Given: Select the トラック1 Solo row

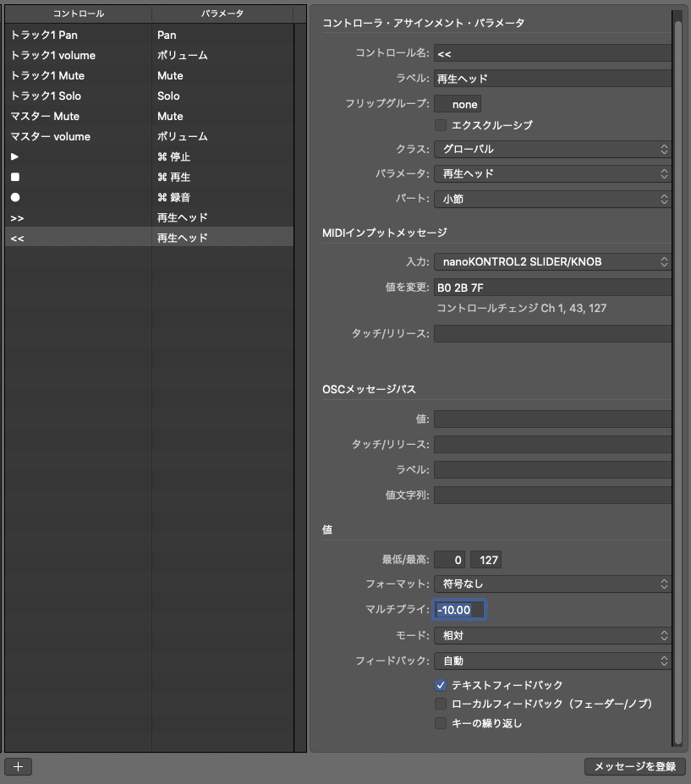Looking at the screenshot, I should point(149,96).
